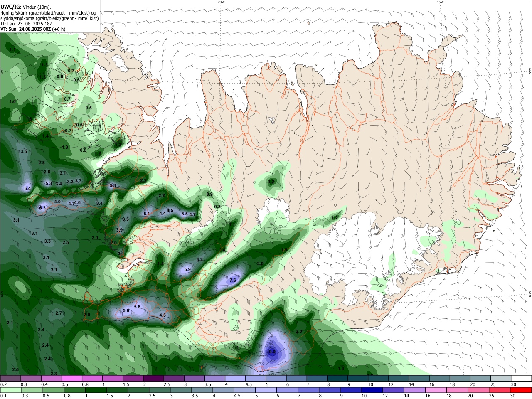Viewport: 532px width, 399px height.
Task: Select the 4.4 precipitation value label
Action: tap(163, 213)
